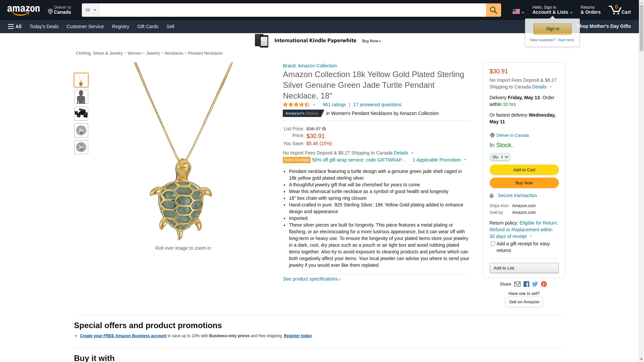Open the All departments search dropdown

click(90, 10)
